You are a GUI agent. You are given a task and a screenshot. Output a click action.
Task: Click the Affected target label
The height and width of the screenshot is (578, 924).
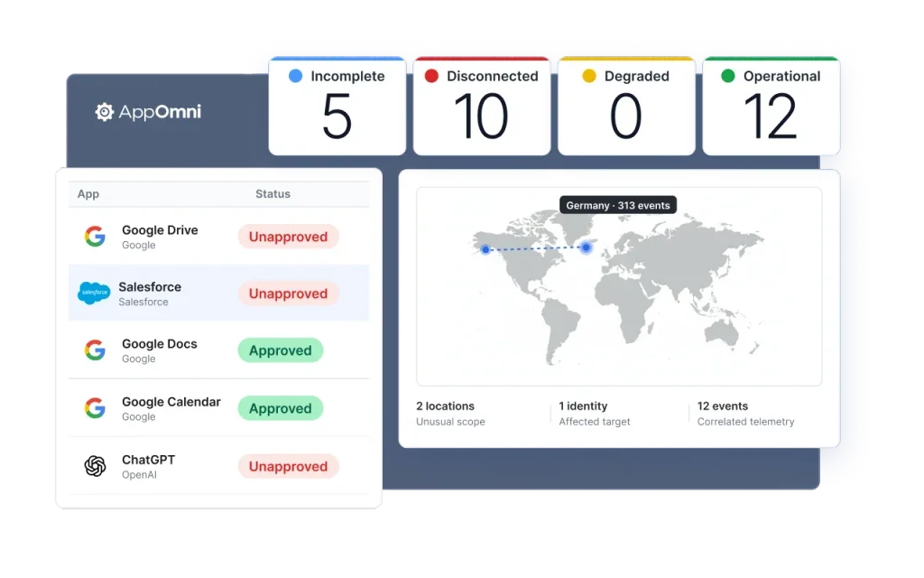[595, 422]
